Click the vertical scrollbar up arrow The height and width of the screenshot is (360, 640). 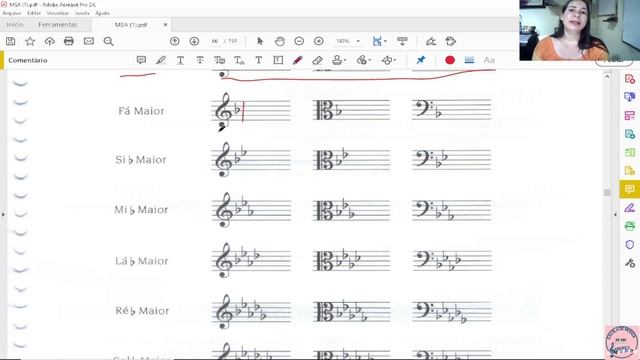607,76
